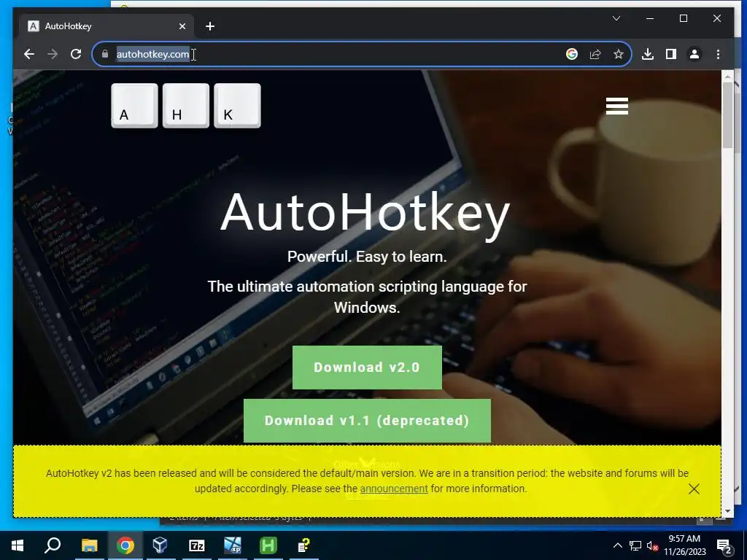This screenshot has height=560, width=747.
Task: Open a new browser tab
Action: click(x=209, y=27)
